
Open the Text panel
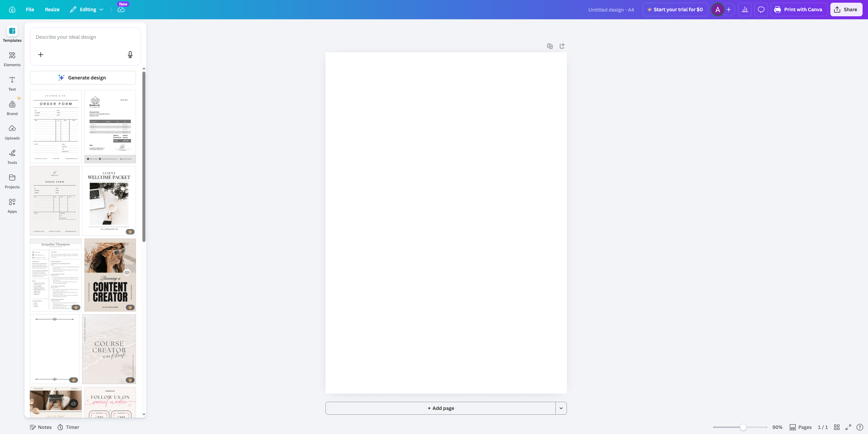point(12,83)
